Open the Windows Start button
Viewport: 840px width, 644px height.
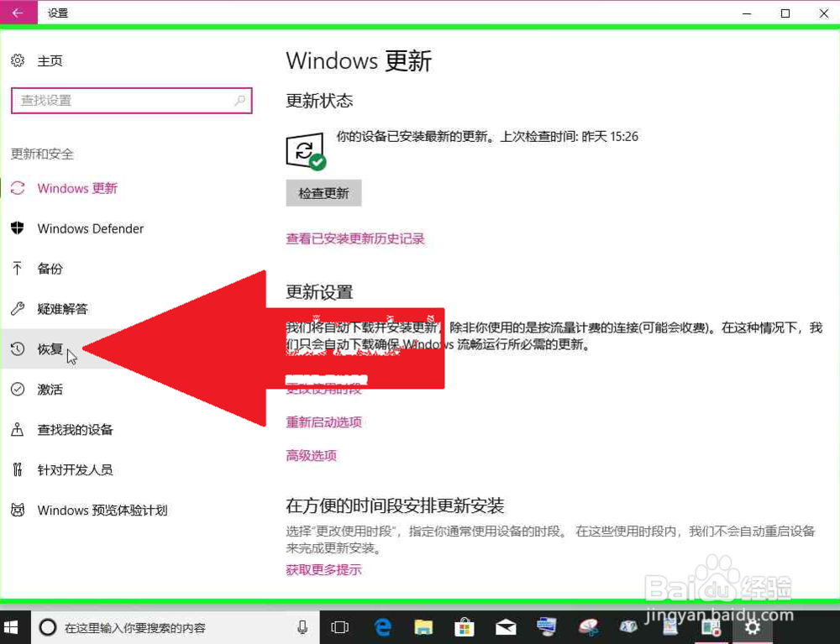[11, 627]
